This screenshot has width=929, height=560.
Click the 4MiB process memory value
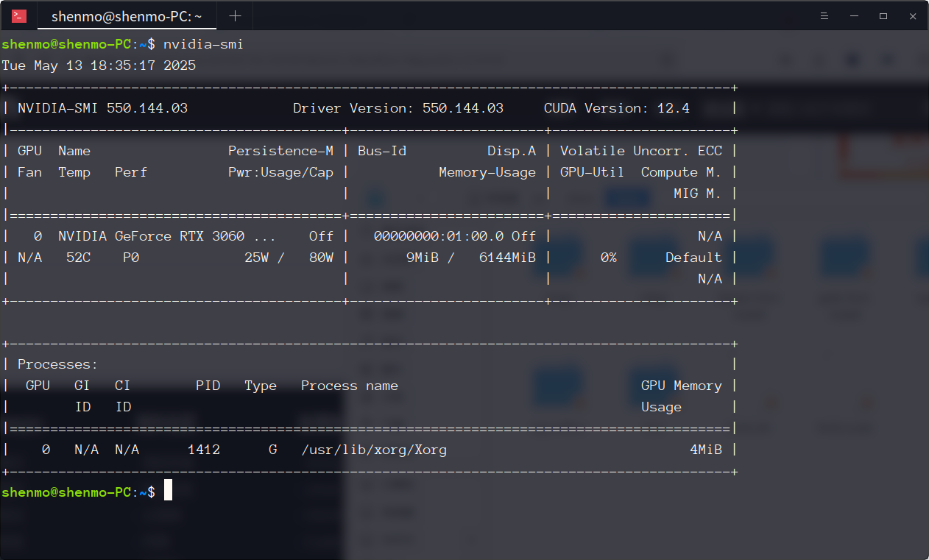coord(706,450)
